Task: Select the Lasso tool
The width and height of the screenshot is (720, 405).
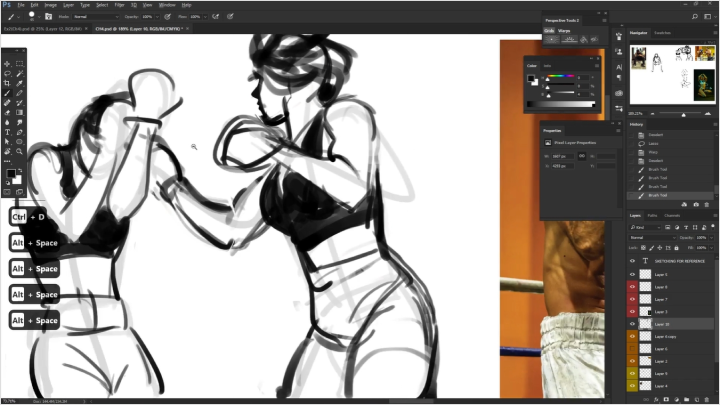Action: point(8,73)
